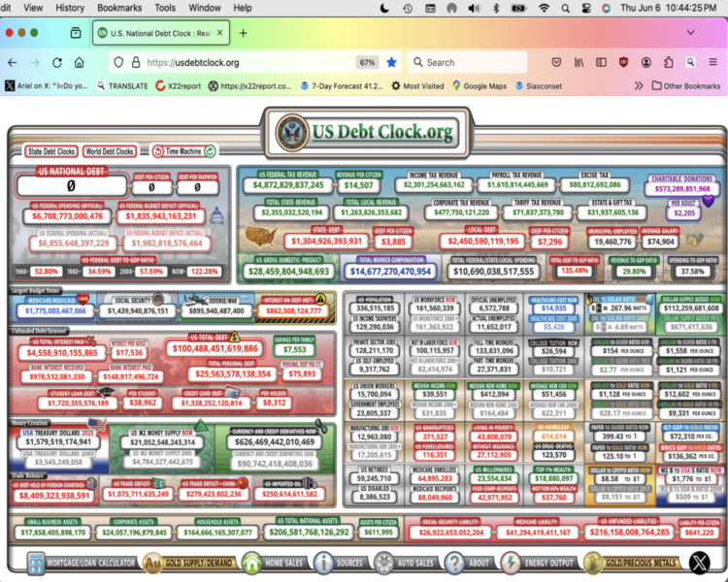728x582 pixels.
Task: Open Ariel on X bookmark
Action: tap(47, 86)
